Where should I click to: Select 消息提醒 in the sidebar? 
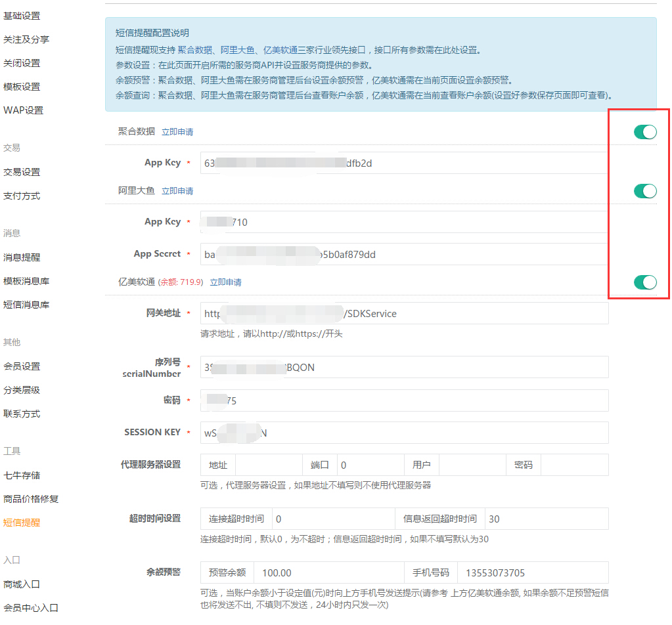[22, 257]
